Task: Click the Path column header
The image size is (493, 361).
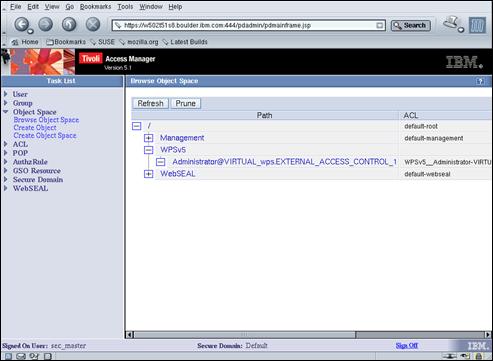Action: (x=265, y=115)
